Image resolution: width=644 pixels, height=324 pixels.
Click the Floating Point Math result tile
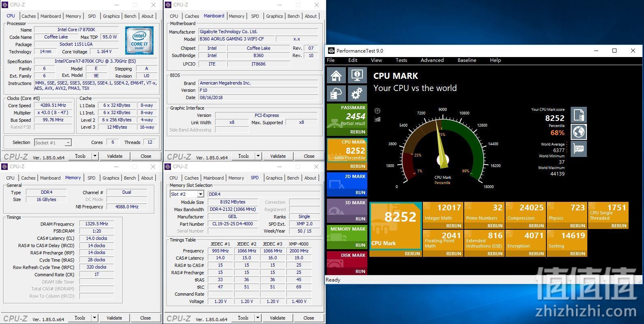pyautogui.click(x=443, y=244)
